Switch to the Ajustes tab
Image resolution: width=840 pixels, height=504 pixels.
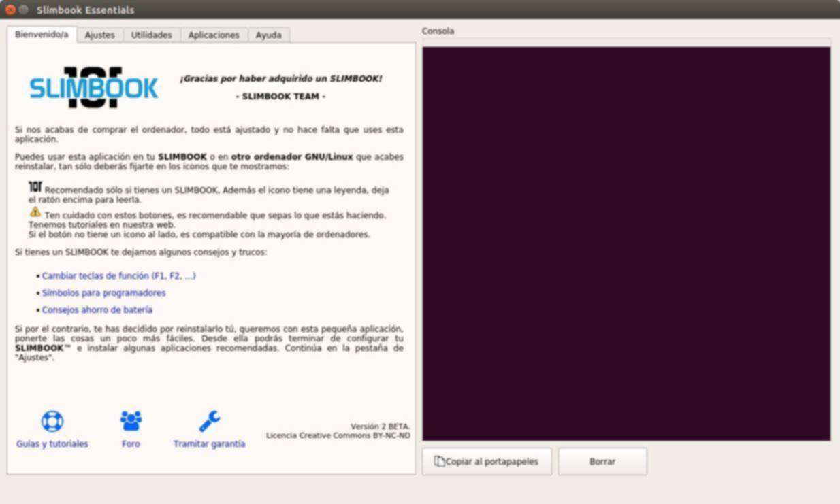[99, 35]
